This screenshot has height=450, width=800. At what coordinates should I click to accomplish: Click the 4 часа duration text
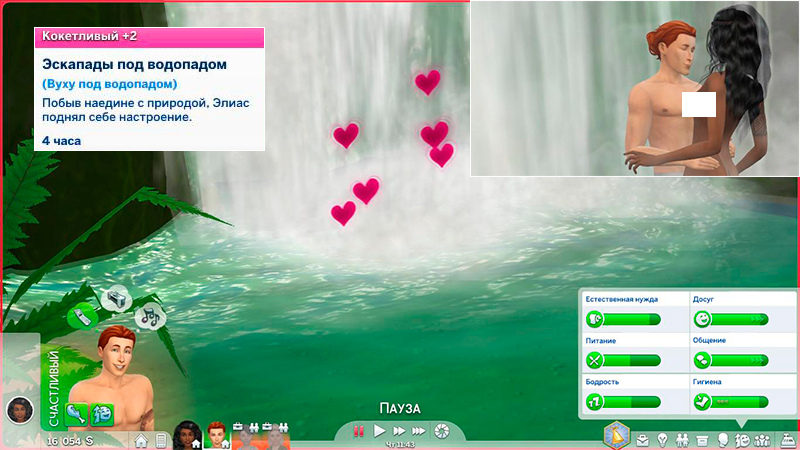tap(62, 141)
